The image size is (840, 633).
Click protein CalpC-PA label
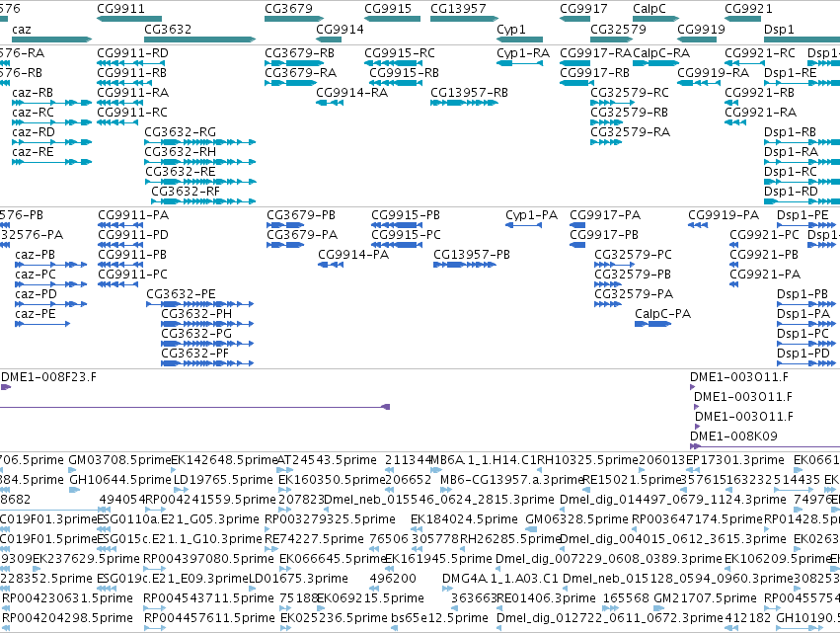click(662, 314)
